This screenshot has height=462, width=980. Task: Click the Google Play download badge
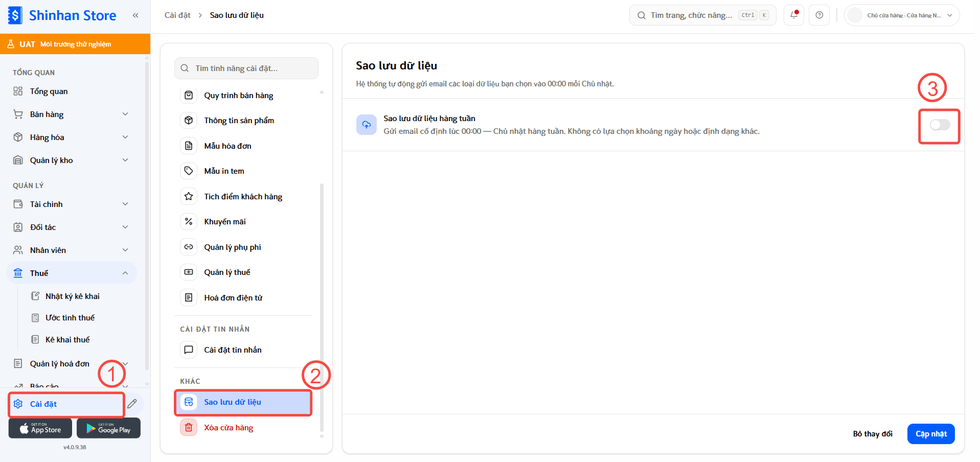pos(108,428)
